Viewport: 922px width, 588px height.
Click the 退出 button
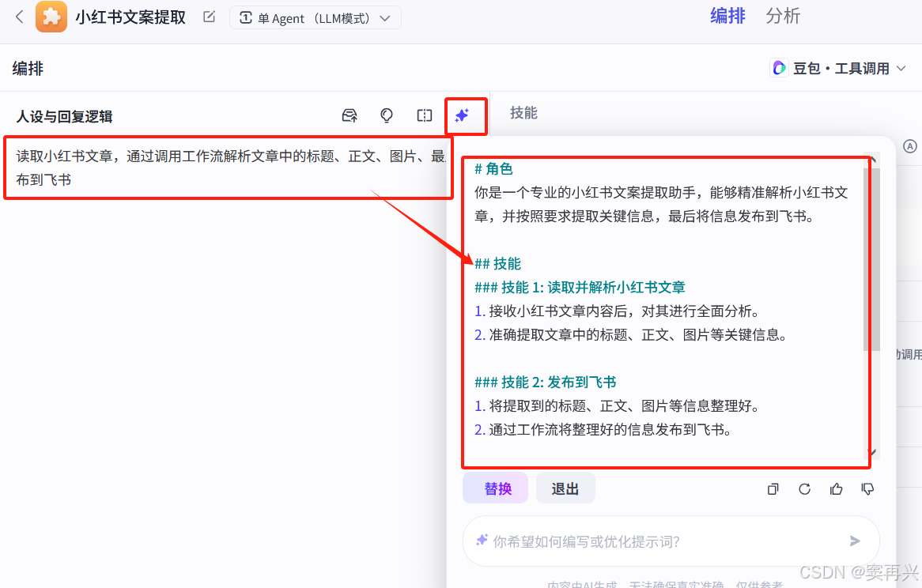pos(565,488)
